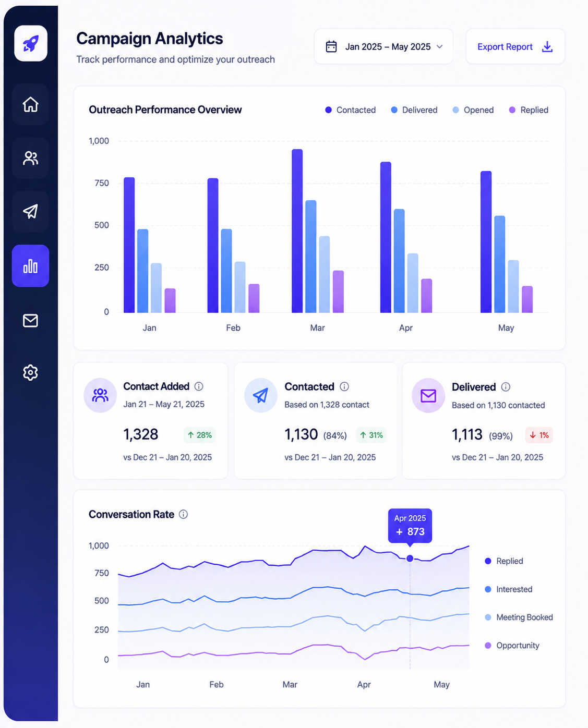Viewport: 588px width, 728px height.
Task: Toggle Opportunity series in legend
Action: coord(512,646)
